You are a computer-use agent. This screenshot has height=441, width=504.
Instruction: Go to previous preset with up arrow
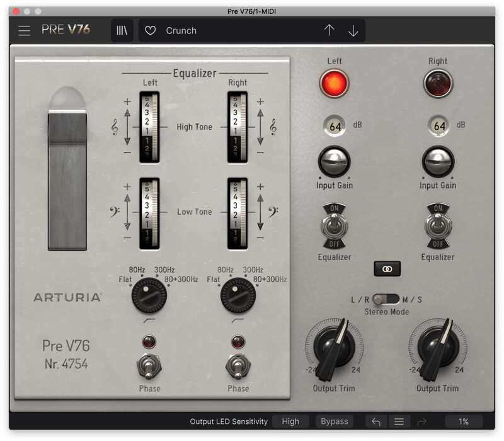[x=329, y=31]
